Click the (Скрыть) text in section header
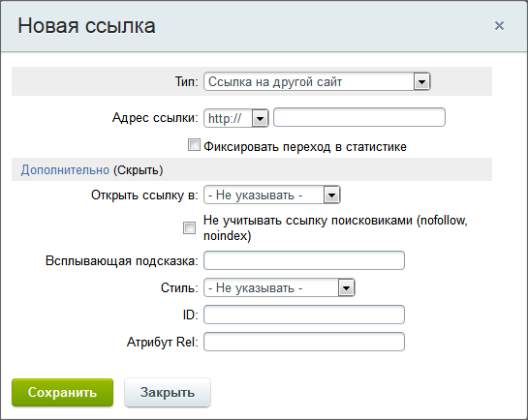The height and width of the screenshot is (420, 528). [139, 169]
